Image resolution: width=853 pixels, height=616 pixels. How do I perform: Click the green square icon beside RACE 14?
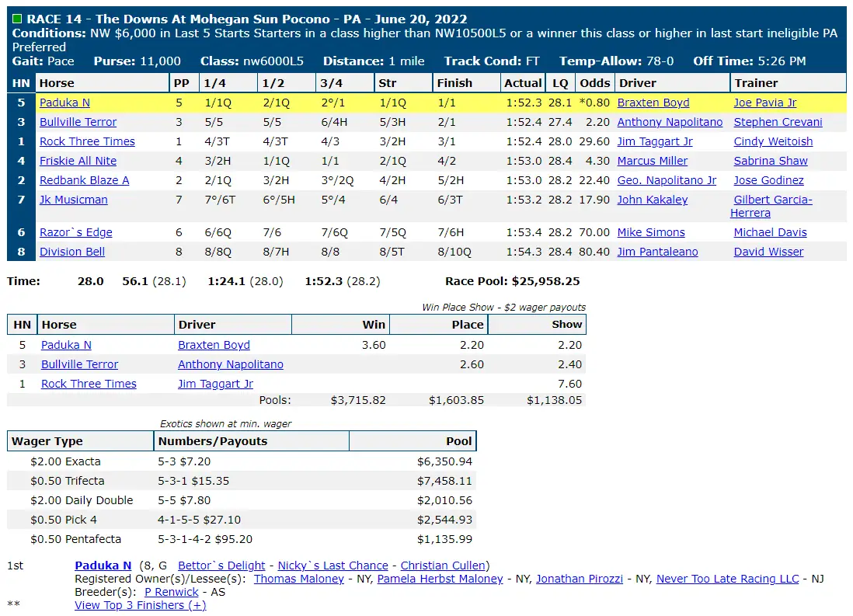click(17, 19)
